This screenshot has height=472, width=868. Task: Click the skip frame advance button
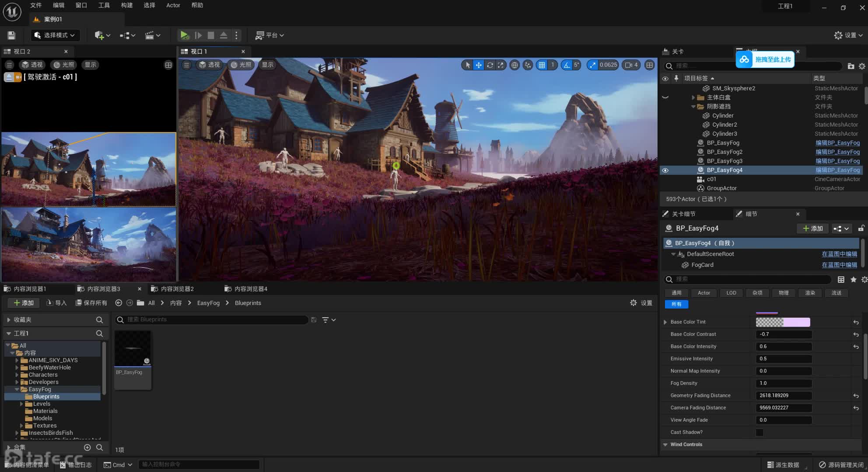pyautogui.click(x=198, y=35)
